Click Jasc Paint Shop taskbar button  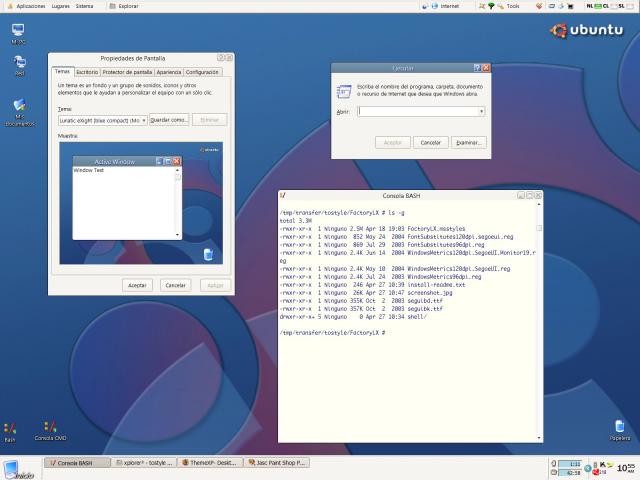coord(277,463)
